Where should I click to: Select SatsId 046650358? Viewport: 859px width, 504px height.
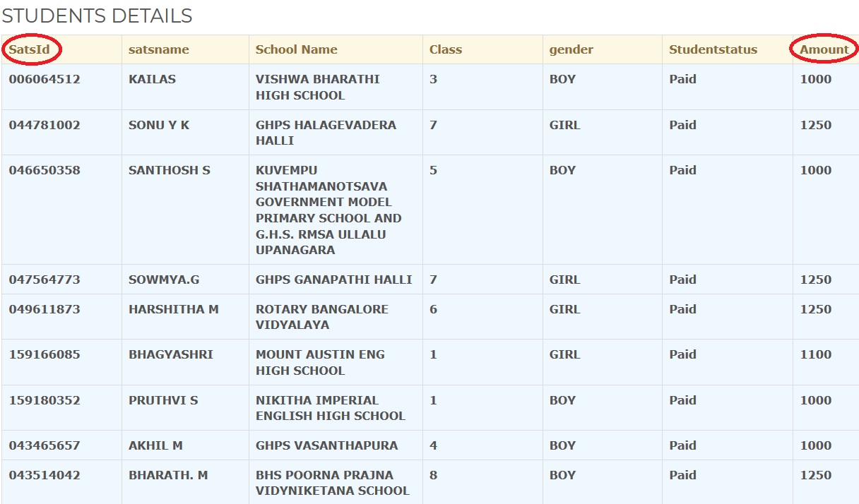click(x=45, y=170)
